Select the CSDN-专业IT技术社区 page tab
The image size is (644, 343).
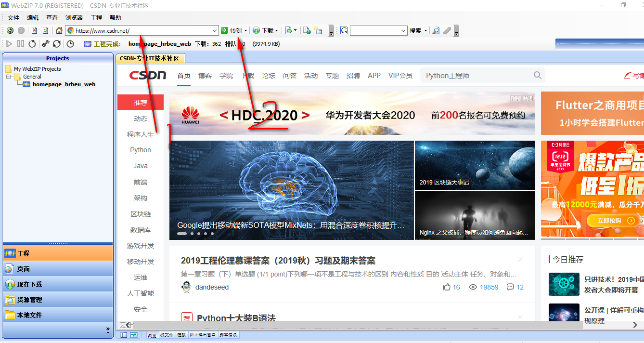point(151,57)
